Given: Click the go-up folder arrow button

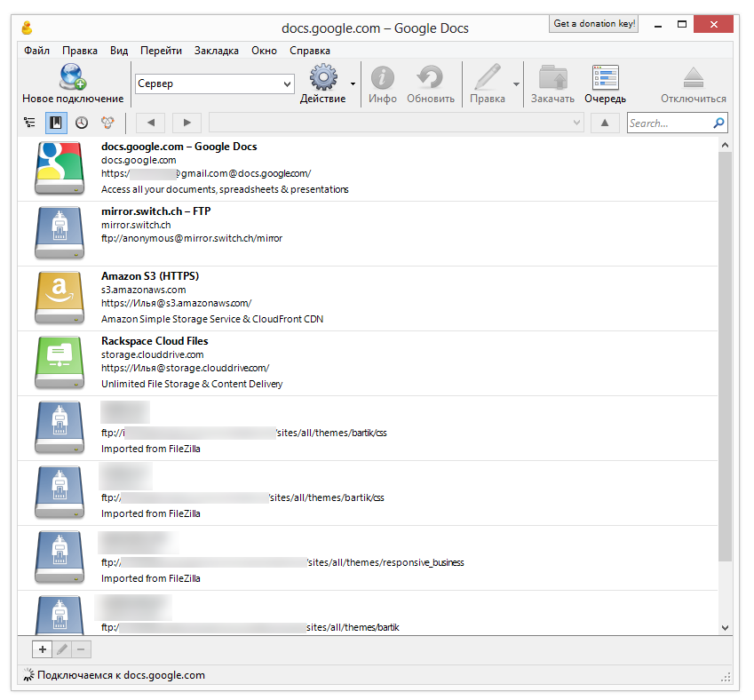Looking at the screenshot, I should pos(605,123).
